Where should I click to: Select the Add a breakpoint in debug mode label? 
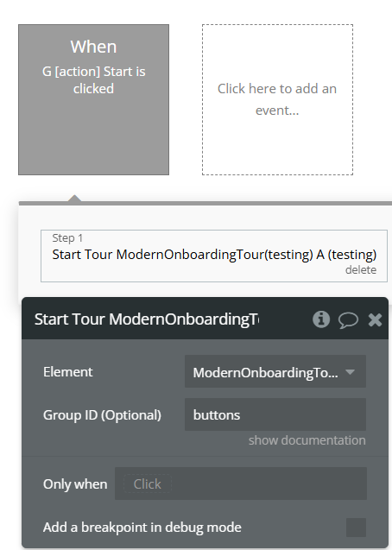coord(142,528)
